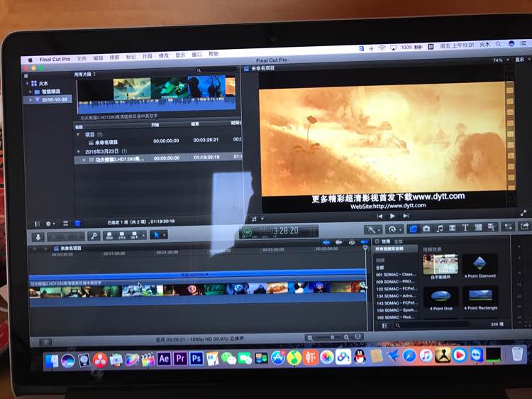Open the Titles browser T icon
Image resolution: width=532 pixels, height=399 pixels.
click(465, 227)
